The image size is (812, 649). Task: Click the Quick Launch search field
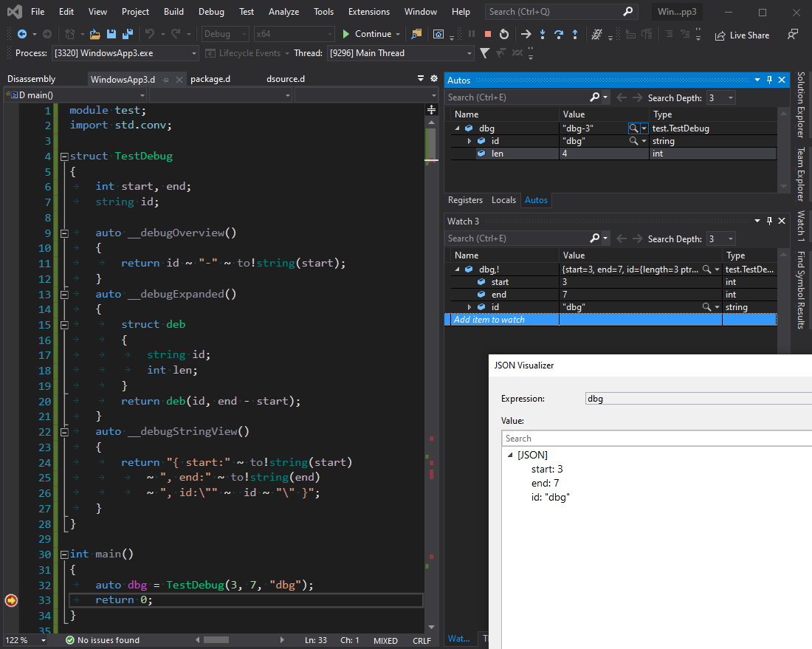coord(561,11)
